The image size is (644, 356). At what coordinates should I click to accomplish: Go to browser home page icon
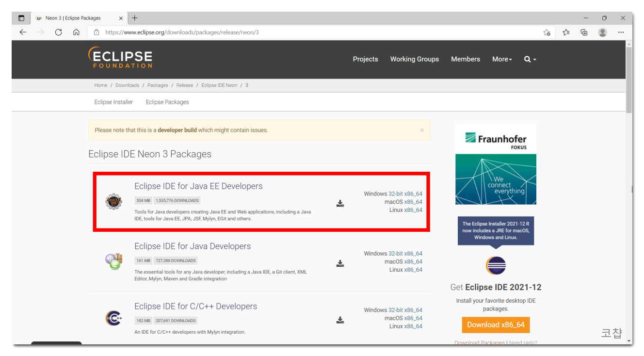tap(76, 32)
